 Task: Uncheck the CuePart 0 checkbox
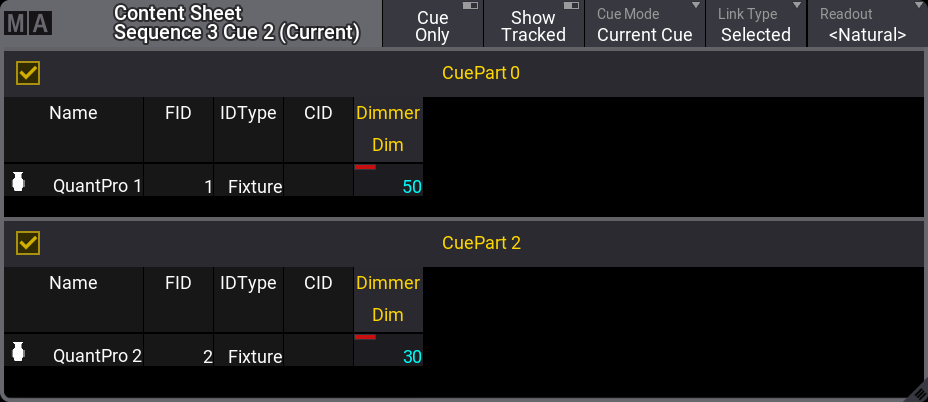(28, 73)
